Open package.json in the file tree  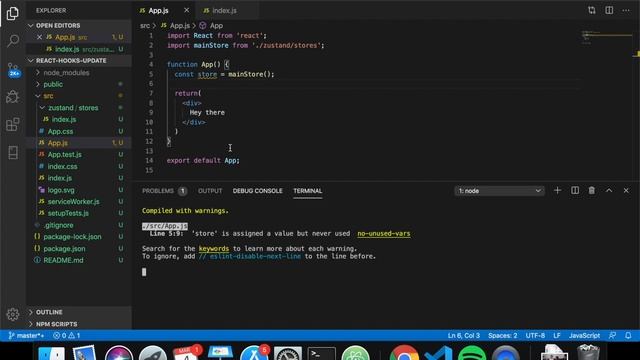(x=64, y=249)
